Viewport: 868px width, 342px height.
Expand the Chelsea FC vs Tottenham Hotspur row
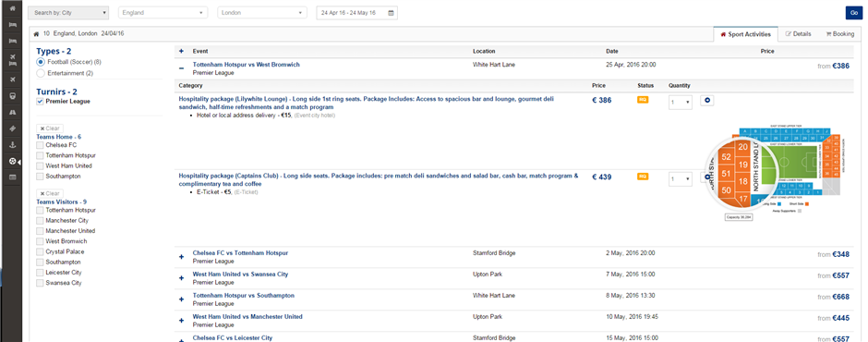coord(181,257)
